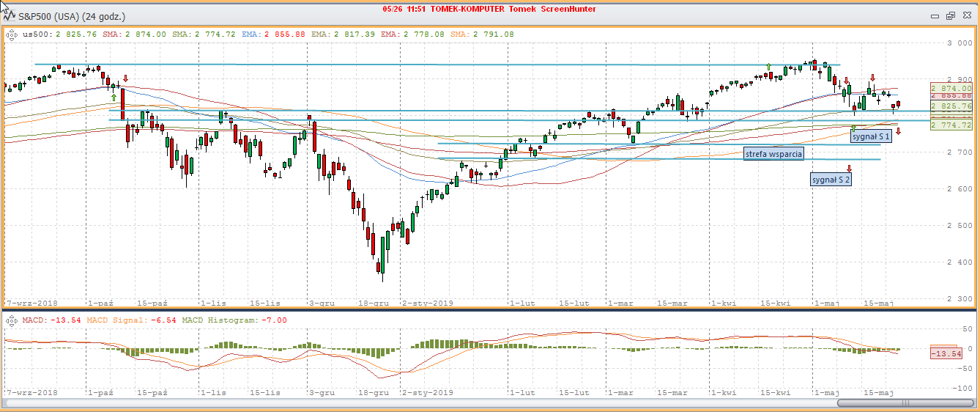
Task: Select the 'strefa wsparcia' annotation label
Action: [773, 154]
